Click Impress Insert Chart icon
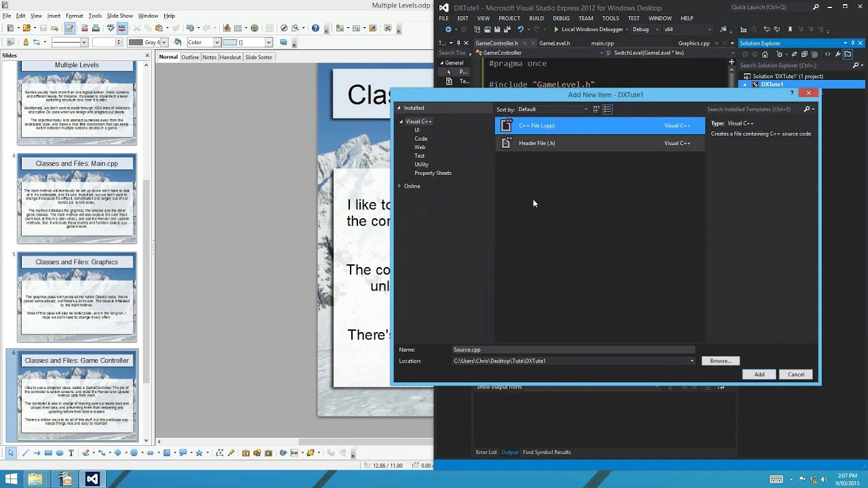The height and width of the screenshot is (488, 868). [227, 28]
